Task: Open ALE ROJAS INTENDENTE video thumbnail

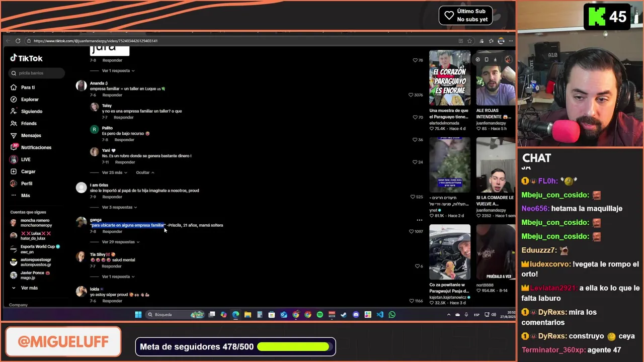Action: click(x=496, y=77)
